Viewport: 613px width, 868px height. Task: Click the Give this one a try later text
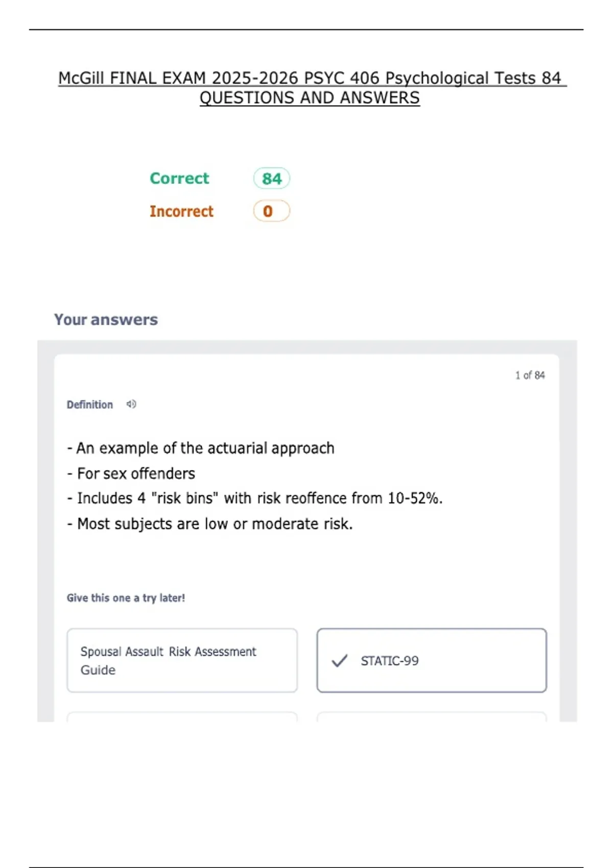(126, 598)
